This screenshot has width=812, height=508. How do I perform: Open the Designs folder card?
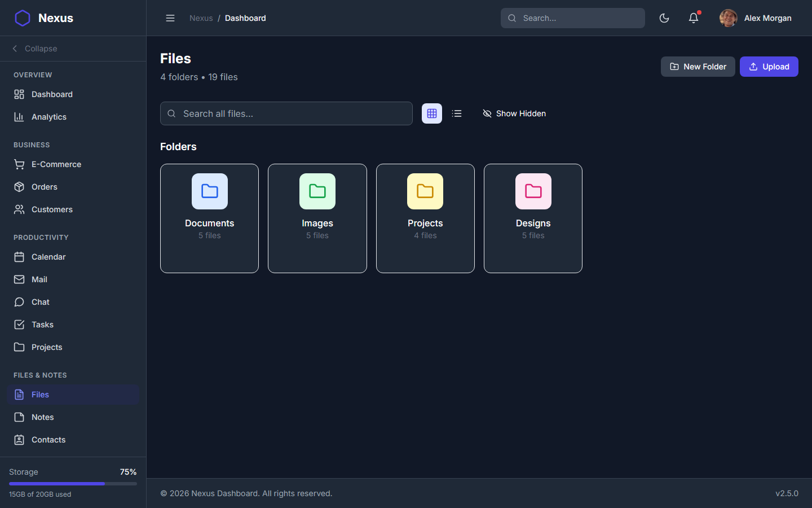point(533,218)
